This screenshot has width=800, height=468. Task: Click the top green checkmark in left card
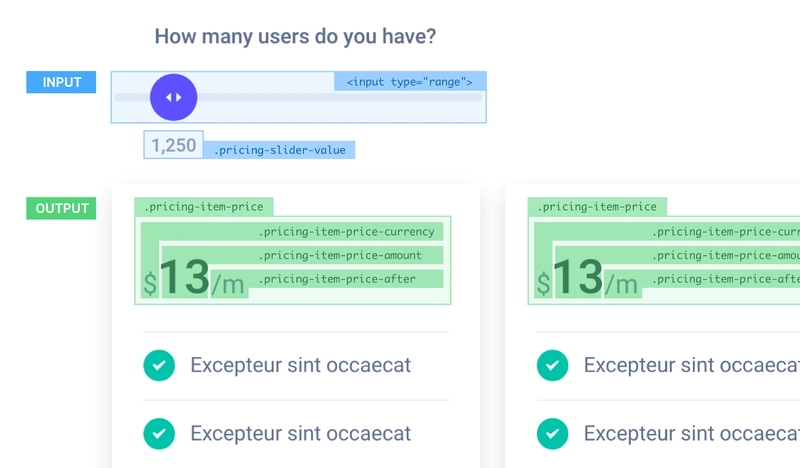pos(159,365)
